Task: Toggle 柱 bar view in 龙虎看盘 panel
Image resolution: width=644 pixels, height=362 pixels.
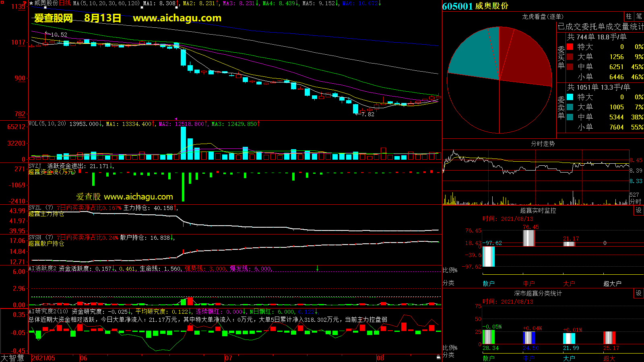Action: pos(629,16)
